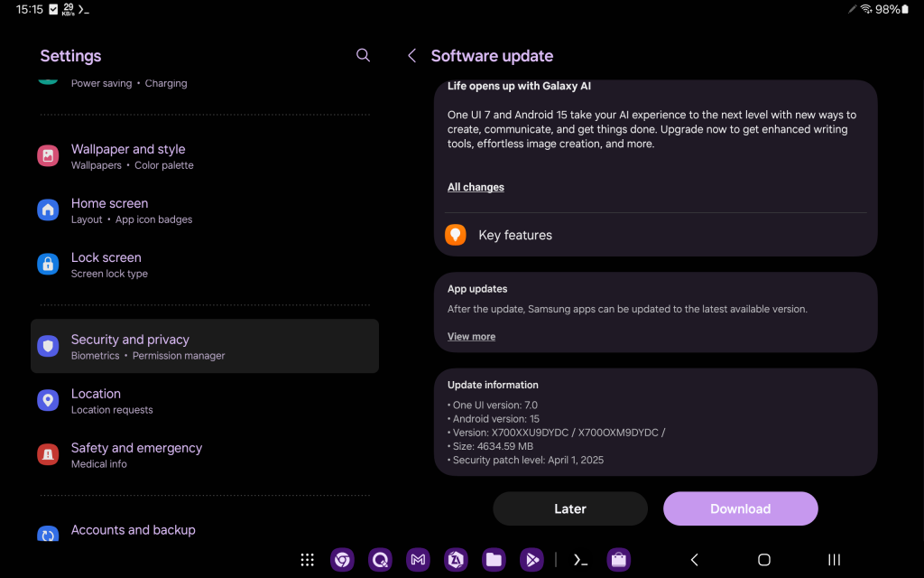924x578 pixels.
Task: Tap the Download button
Action: 740,508
